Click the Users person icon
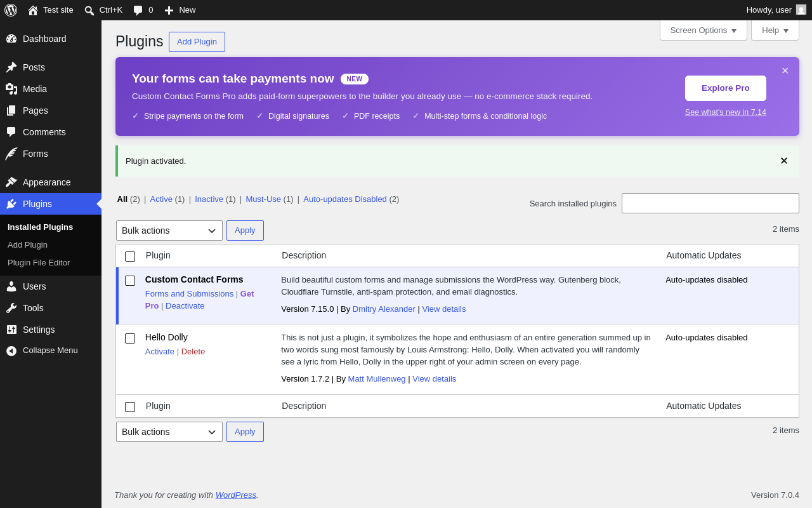Image resolution: width=812 pixels, height=508 pixels. pos(11,286)
